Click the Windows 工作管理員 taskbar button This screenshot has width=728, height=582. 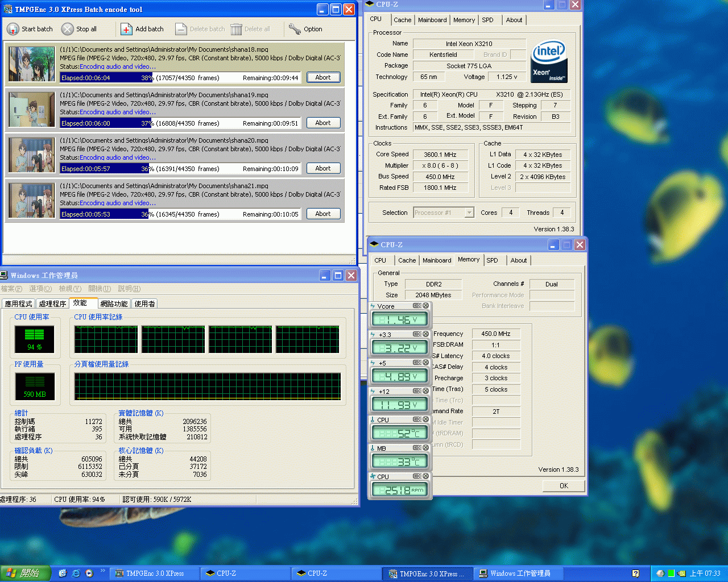point(519,573)
